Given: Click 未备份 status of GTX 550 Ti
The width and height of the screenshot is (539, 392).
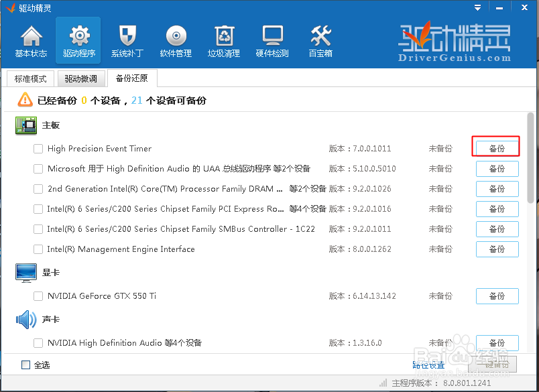Looking at the screenshot, I should click(x=440, y=296).
